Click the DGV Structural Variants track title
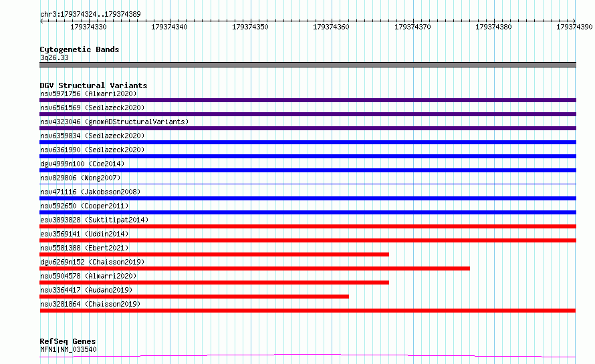This screenshot has height=364, width=595. (94, 85)
